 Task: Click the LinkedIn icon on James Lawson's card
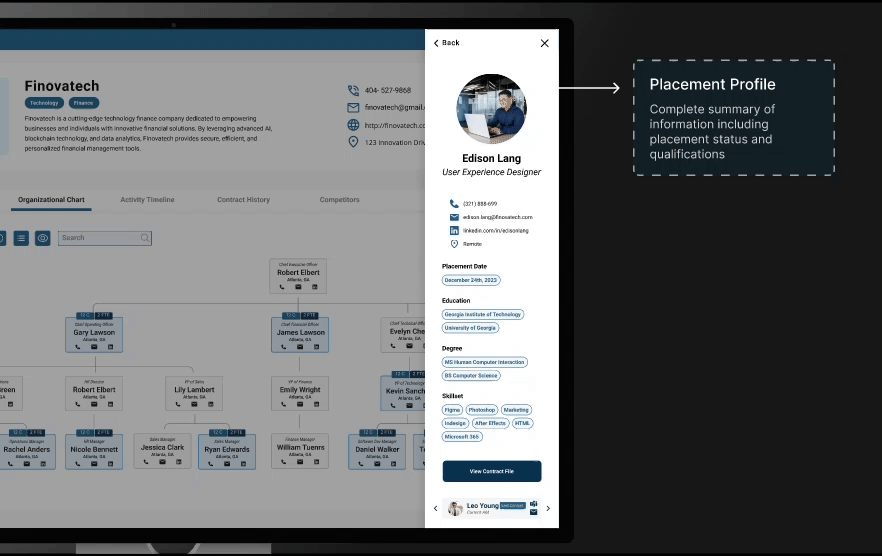pyautogui.click(x=316, y=347)
